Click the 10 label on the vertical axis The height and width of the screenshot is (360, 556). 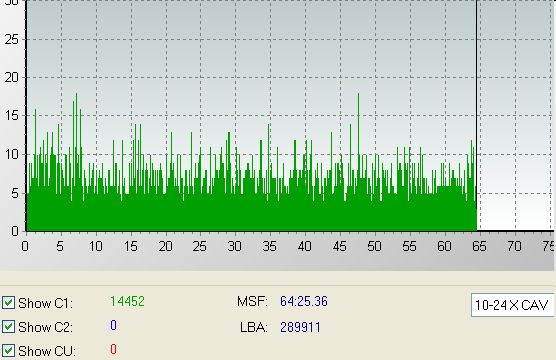click(11, 154)
